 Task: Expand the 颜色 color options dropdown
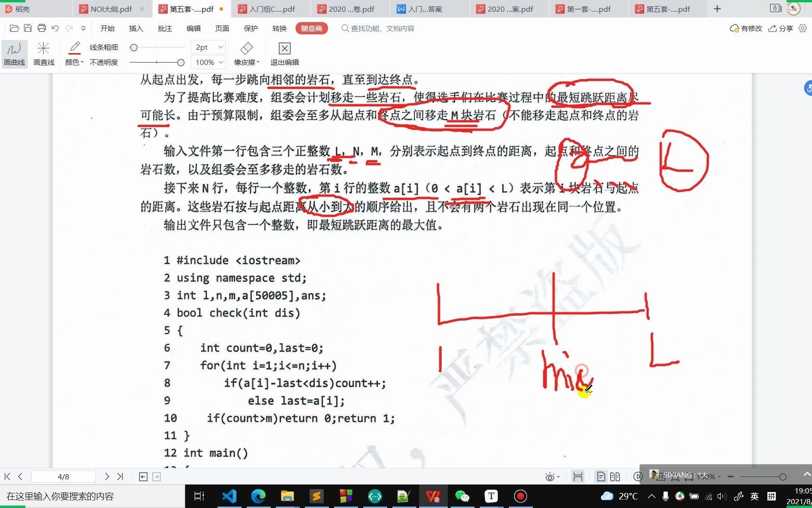pos(74,62)
